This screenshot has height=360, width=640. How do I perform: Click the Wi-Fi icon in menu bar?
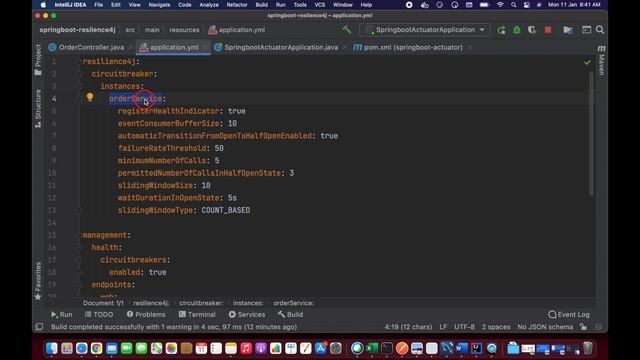click(x=500, y=5)
